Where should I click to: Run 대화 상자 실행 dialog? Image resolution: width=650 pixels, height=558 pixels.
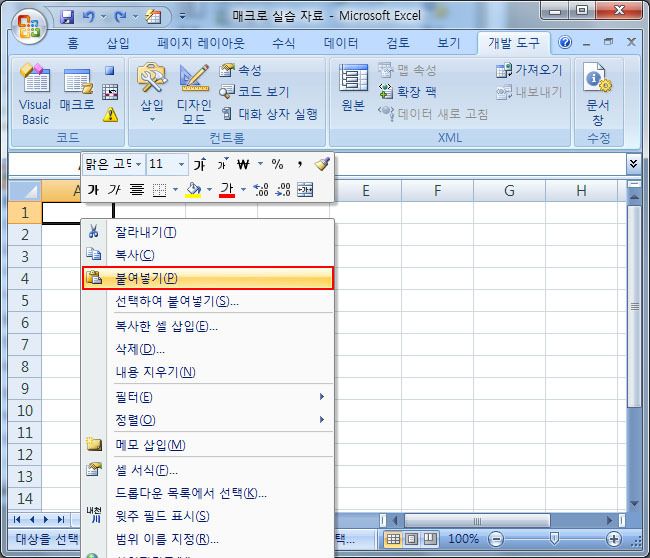269,114
